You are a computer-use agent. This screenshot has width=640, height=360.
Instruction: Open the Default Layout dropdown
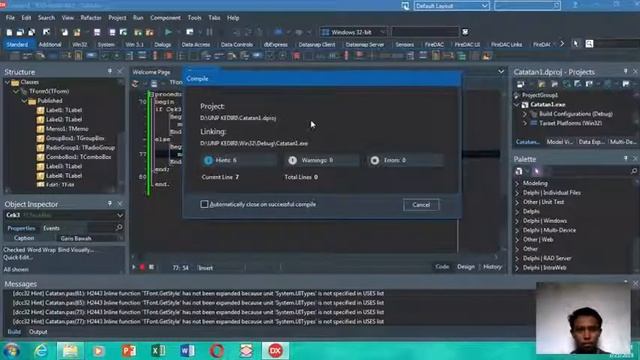pyautogui.click(x=484, y=6)
